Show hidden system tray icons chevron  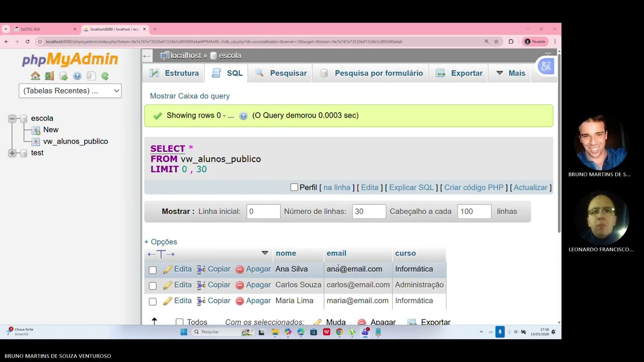click(x=481, y=332)
